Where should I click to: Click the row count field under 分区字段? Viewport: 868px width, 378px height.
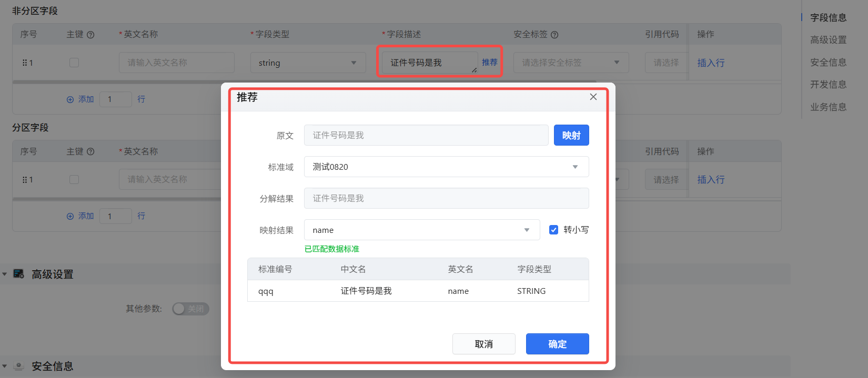[x=116, y=216]
